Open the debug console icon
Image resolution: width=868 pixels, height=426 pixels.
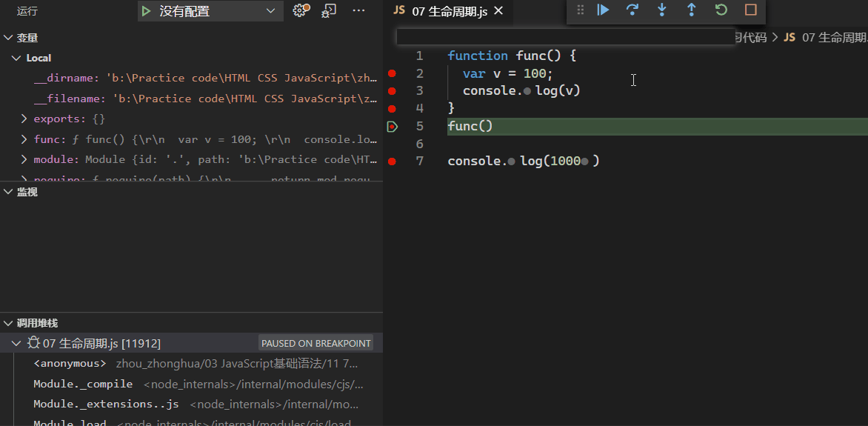[x=330, y=10]
